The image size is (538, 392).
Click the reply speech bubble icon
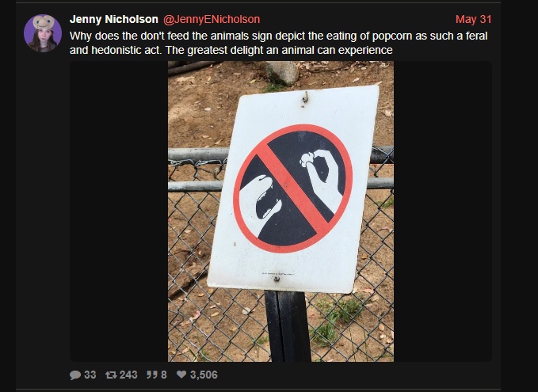[x=75, y=375]
